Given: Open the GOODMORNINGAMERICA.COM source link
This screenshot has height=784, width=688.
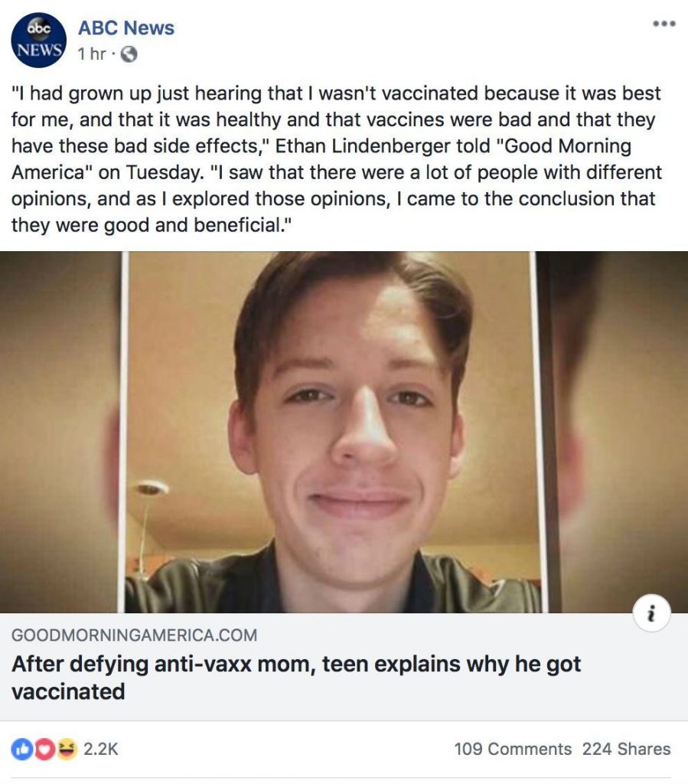Looking at the screenshot, I should [134, 635].
